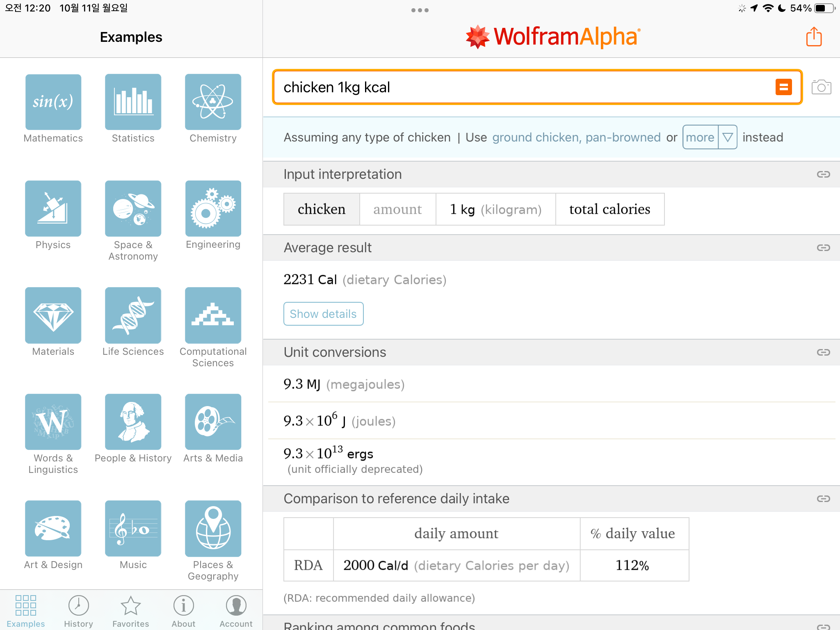Open the Engineering gears category icon
Screen dimensions: 840x630
pos(213,208)
